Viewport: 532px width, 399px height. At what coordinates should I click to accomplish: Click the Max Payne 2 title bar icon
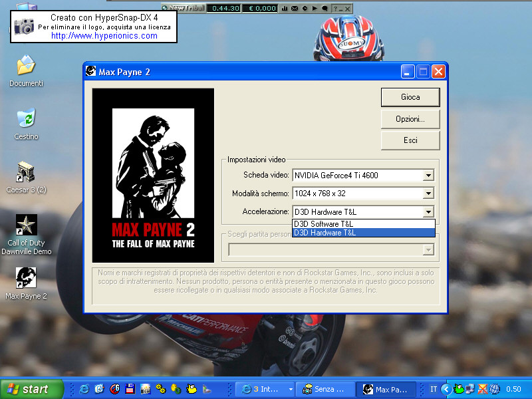tap(90, 71)
